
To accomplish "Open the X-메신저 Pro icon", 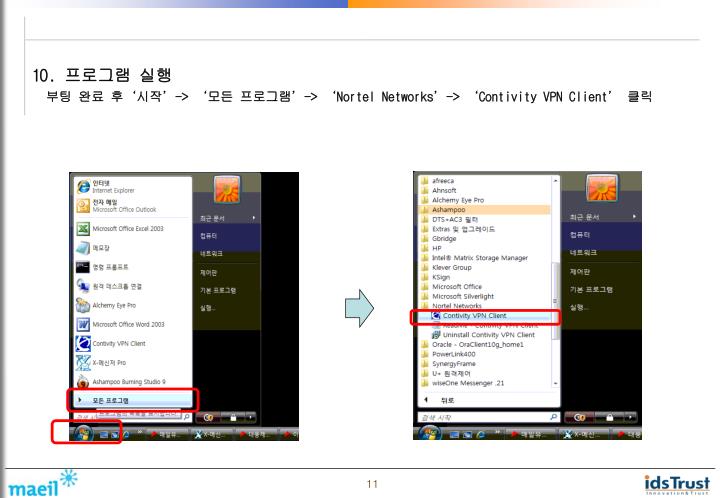I will [x=83, y=363].
